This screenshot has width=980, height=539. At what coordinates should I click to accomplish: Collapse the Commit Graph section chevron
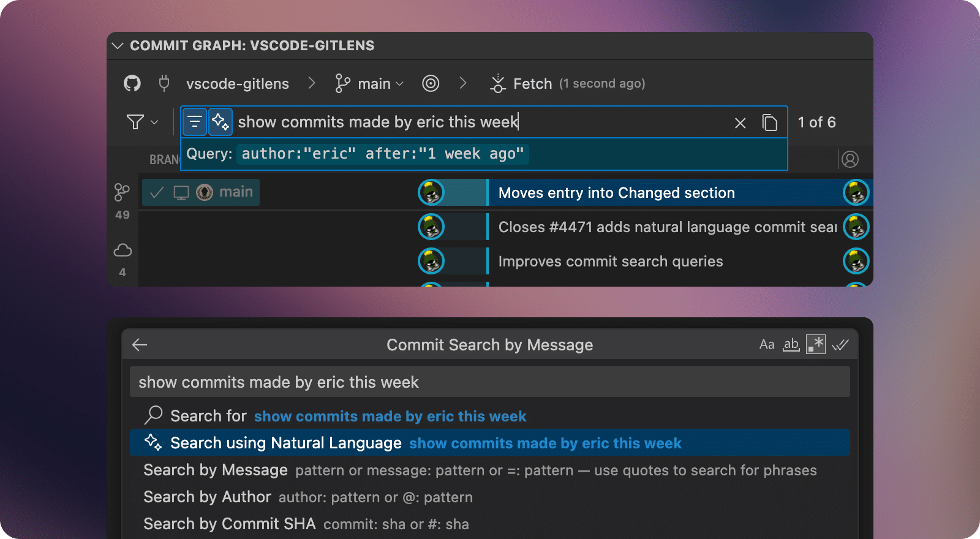coord(118,46)
